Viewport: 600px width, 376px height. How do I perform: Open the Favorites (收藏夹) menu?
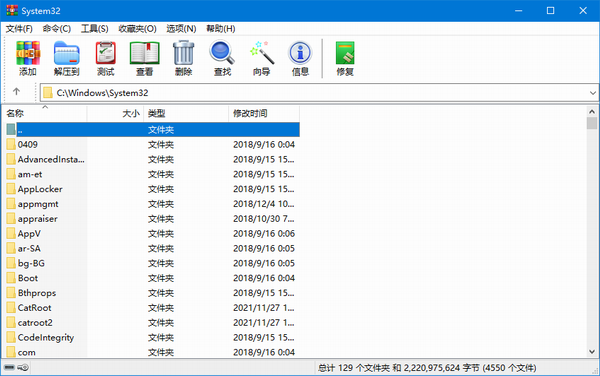(137, 29)
